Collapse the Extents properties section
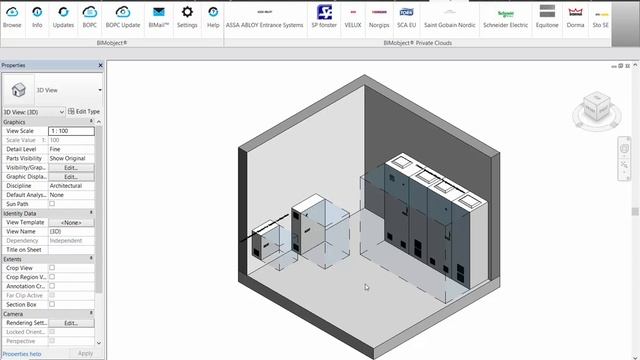The height and width of the screenshot is (360, 640). 91,259
